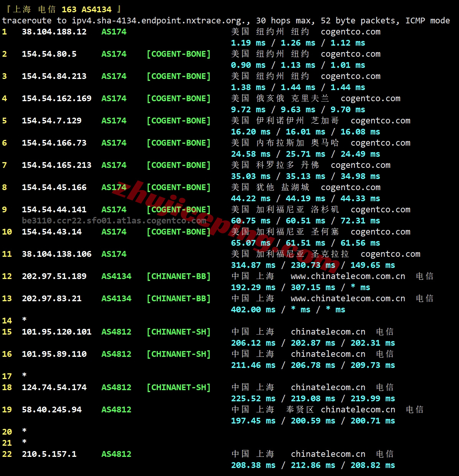Click IP address 202.97.51.189
The width and height of the screenshot is (459, 476).
[x=54, y=276]
